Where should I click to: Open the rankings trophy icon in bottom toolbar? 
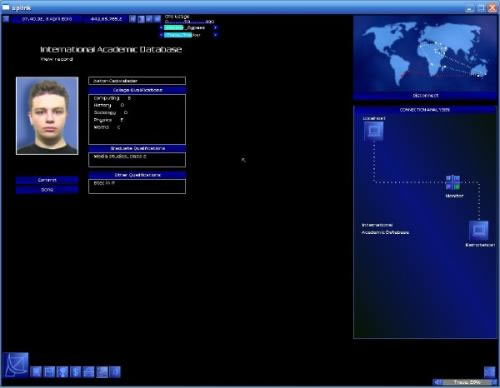tap(63, 372)
